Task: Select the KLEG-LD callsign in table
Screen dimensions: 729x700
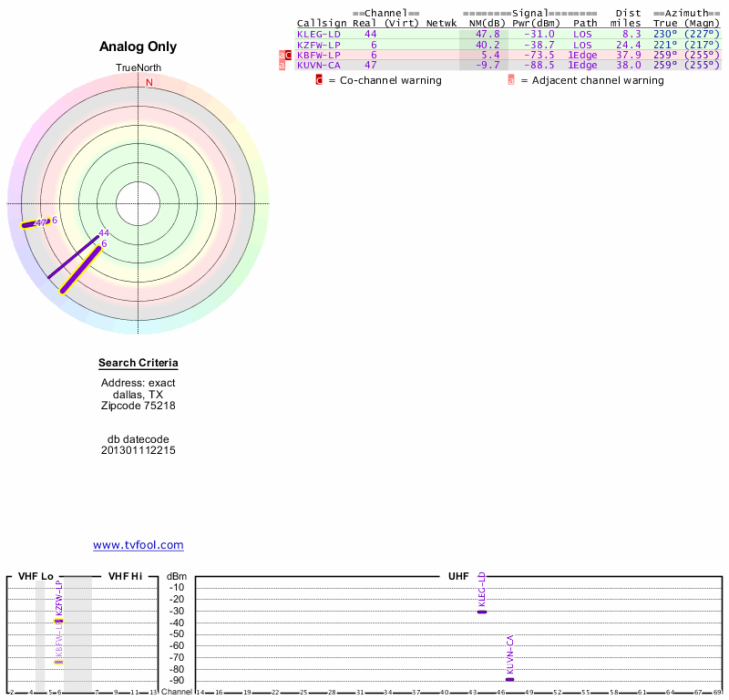Action: pos(319,34)
